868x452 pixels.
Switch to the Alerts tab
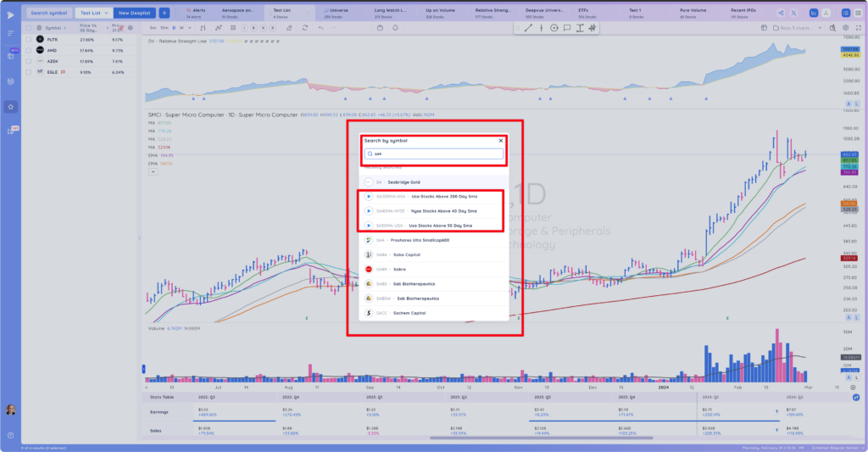click(x=196, y=13)
